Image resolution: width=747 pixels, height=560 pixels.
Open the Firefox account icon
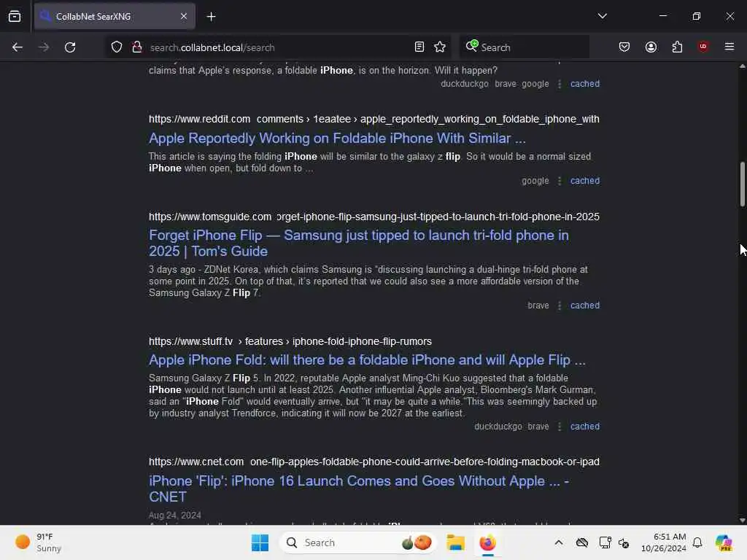point(651,47)
